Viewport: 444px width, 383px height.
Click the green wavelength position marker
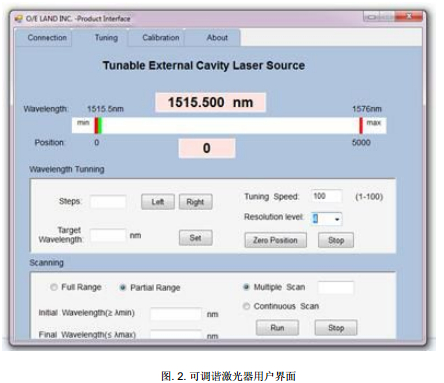[x=100, y=126]
